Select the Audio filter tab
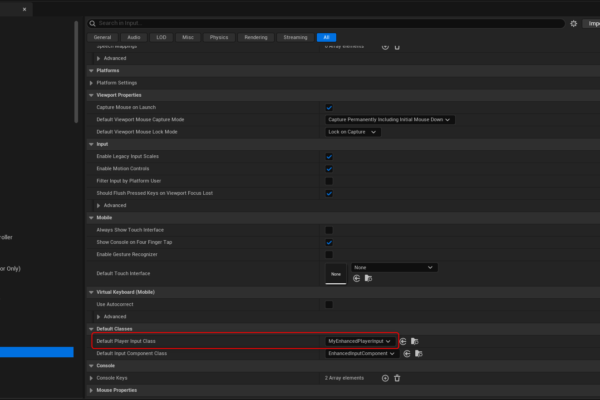600x400 pixels. pos(134,38)
